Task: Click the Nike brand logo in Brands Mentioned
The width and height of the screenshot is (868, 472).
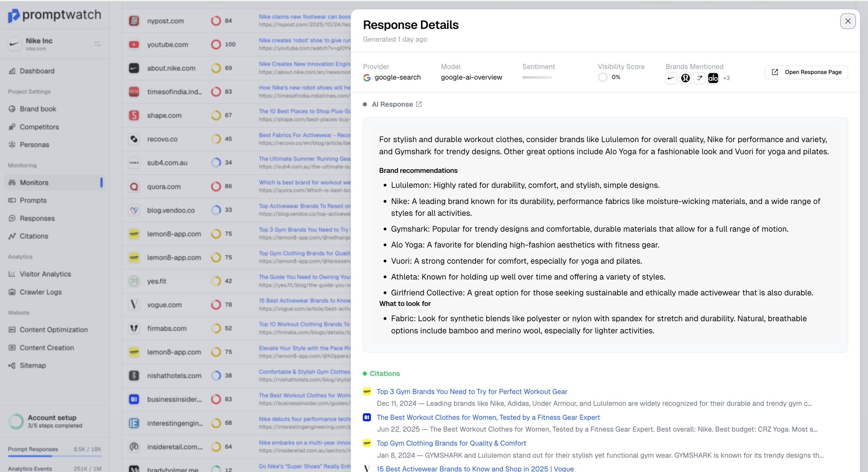Action: [x=671, y=78]
